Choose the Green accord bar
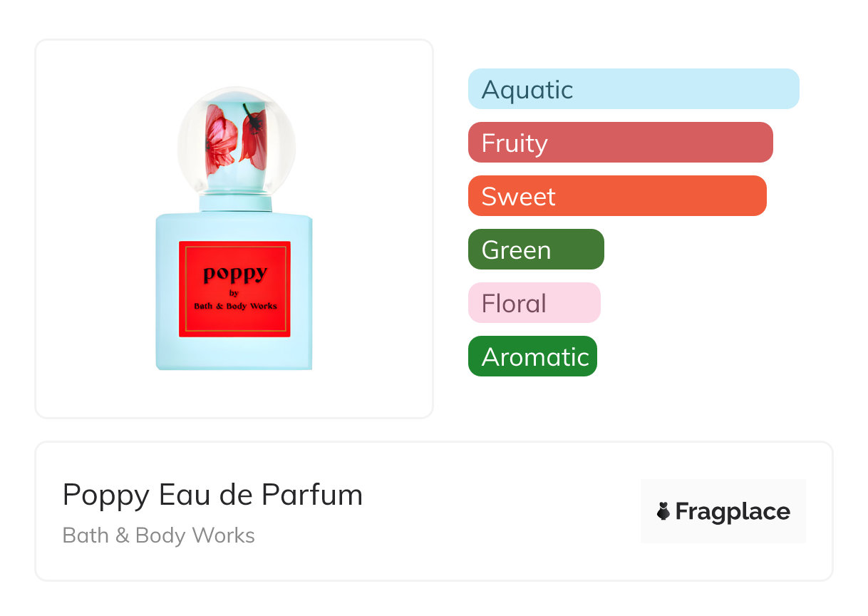868x616 pixels. coord(535,250)
